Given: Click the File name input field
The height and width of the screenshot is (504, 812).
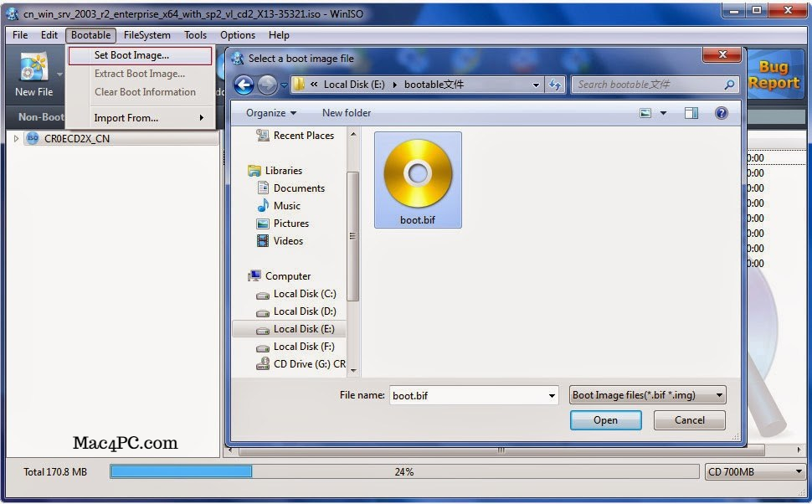Looking at the screenshot, I should click(x=468, y=396).
